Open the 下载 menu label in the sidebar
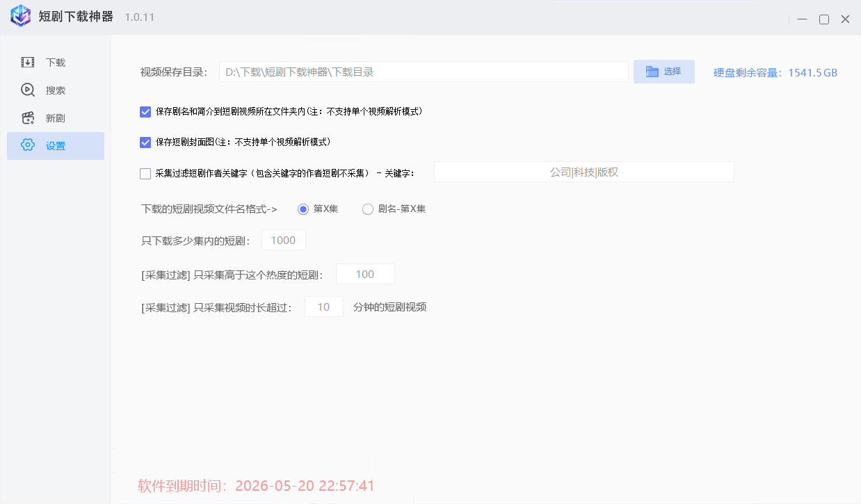Image resolution: width=861 pixels, height=504 pixels. 56,63
